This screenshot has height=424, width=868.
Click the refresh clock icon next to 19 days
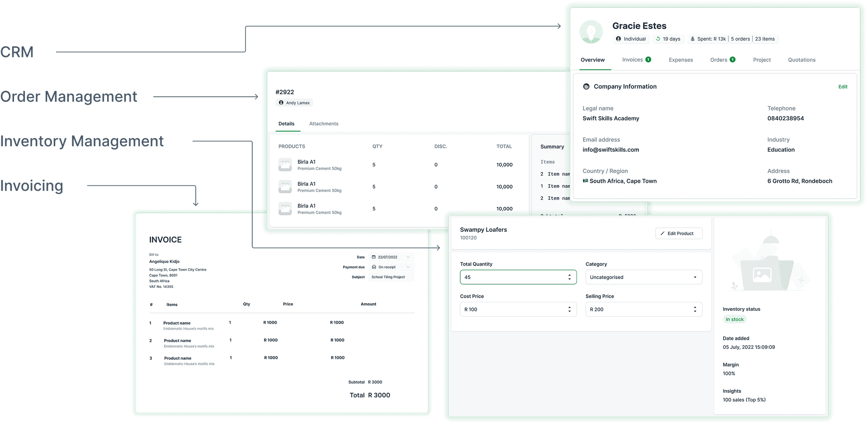pos(657,39)
